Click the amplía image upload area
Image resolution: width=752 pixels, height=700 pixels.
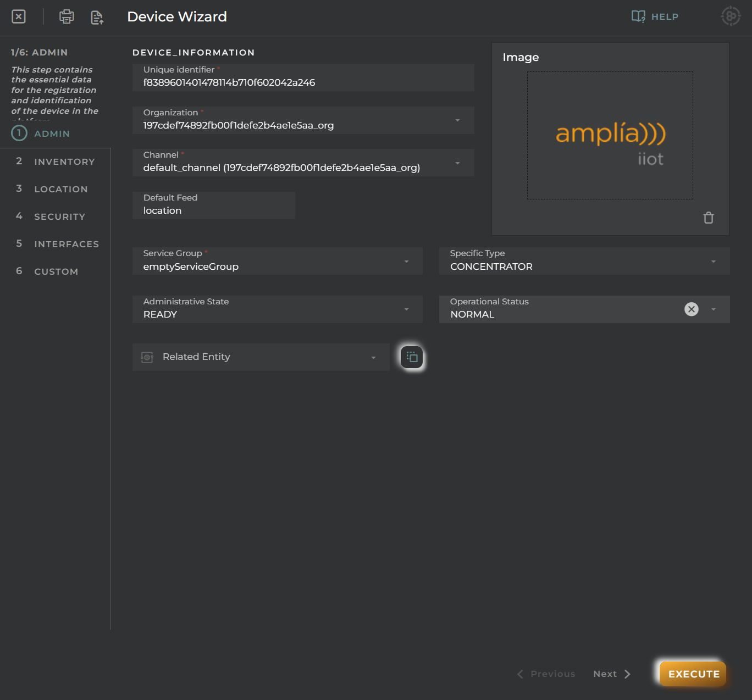(610, 135)
